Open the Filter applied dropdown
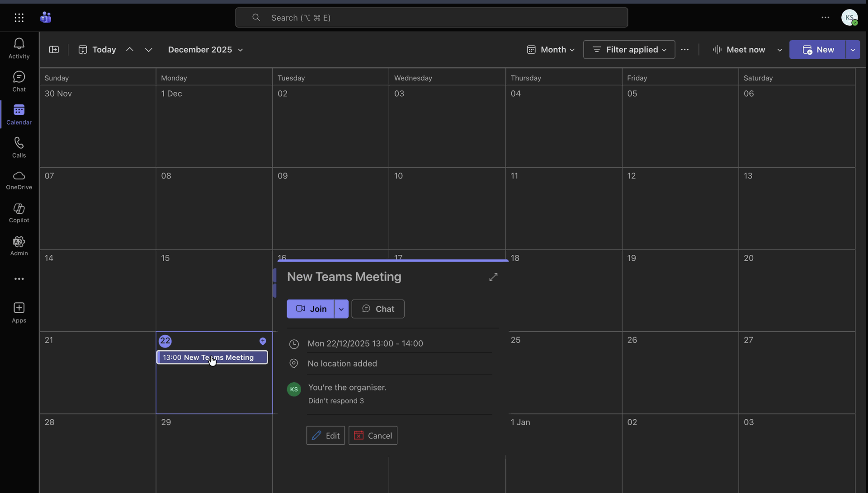Image resolution: width=868 pixels, height=493 pixels. 629,50
